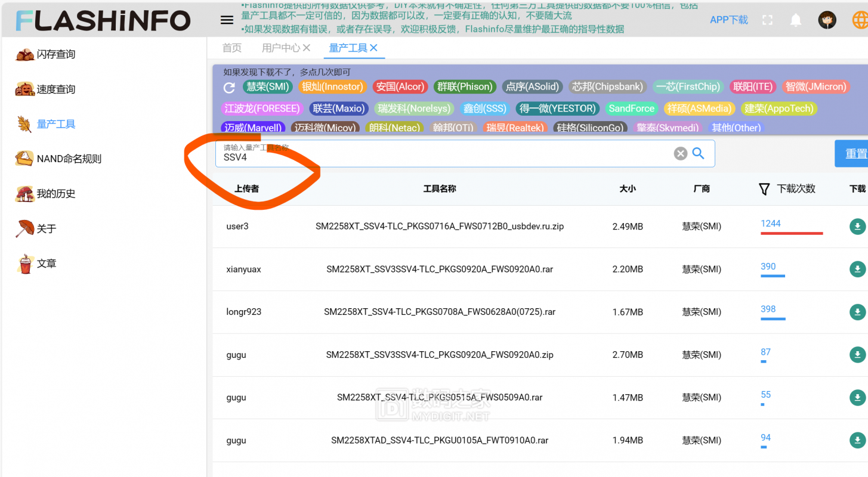Filter by 鑫创(SSS) vendor tag
Image resolution: width=868 pixels, height=477 pixels.
tap(484, 109)
